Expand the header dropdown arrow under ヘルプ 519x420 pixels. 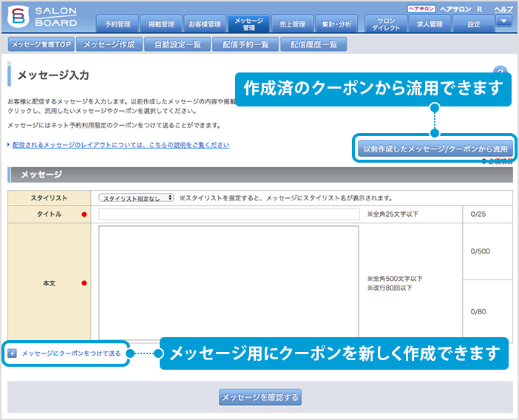503,21
